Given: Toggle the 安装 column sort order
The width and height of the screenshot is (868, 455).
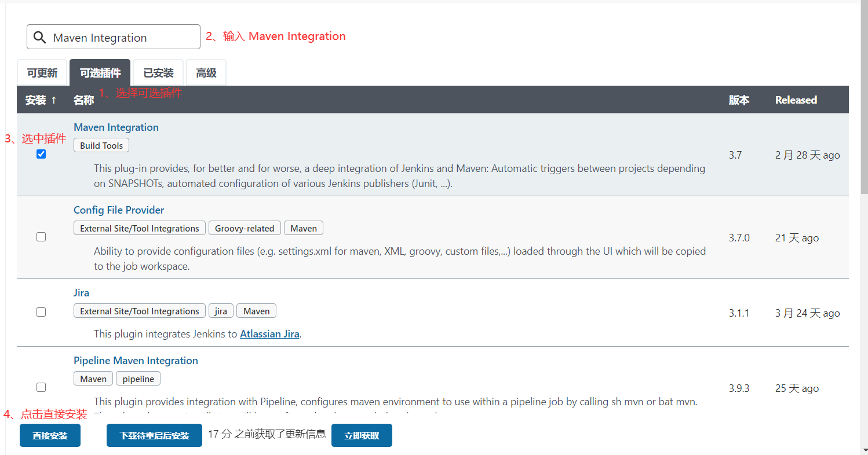Looking at the screenshot, I should [38, 99].
